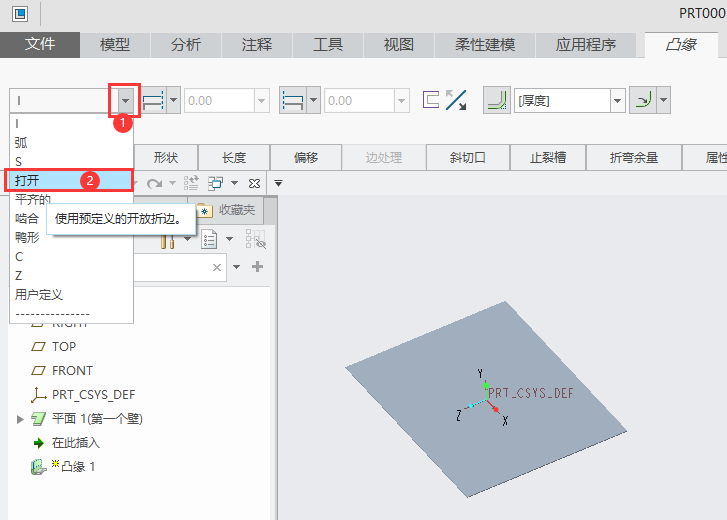Expand the first length type dropdown arrow
Viewport: 727px width, 520px height.
[174, 100]
